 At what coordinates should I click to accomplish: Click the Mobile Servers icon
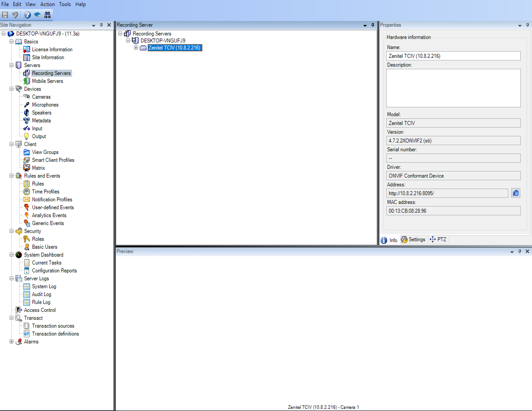tap(27, 81)
